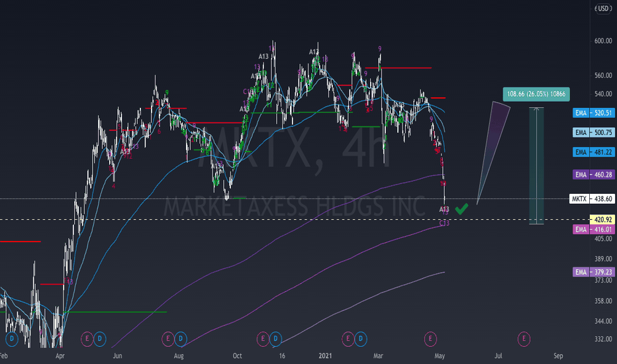Click the Mar label on time axis
The height and width of the screenshot is (364, 617).
tap(378, 356)
